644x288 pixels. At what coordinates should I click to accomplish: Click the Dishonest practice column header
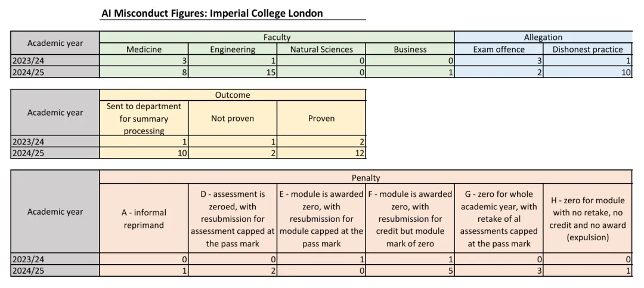click(x=587, y=49)
